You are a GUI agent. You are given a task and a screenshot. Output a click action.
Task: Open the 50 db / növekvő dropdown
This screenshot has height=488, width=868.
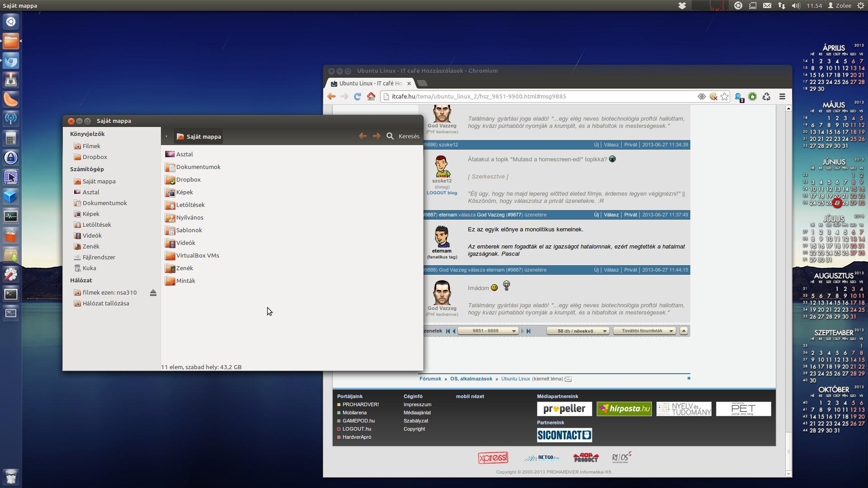click(578, 331)
